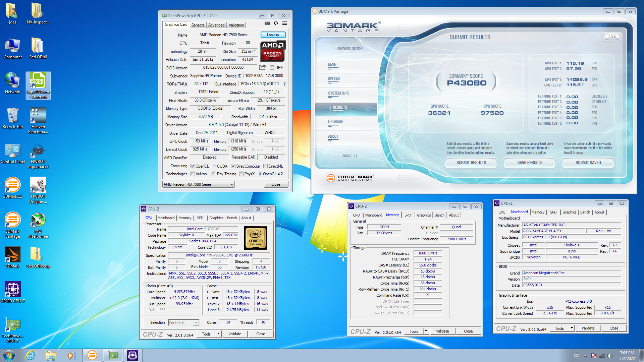Image resolution: width=644 pixels, height=362 pixels.
Task: Click the DRAM Frequency value 1600.1 MHz
Action: click(428, 253)
